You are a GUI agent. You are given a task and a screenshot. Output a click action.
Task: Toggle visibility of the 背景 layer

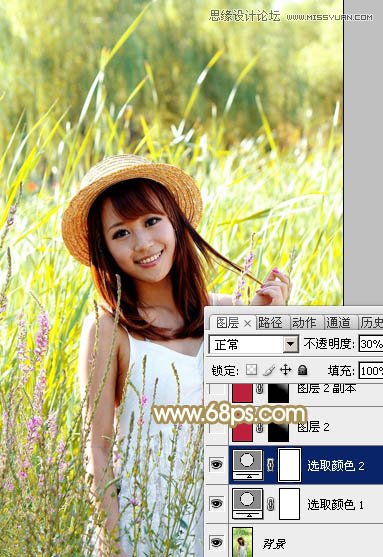[216, 542]
